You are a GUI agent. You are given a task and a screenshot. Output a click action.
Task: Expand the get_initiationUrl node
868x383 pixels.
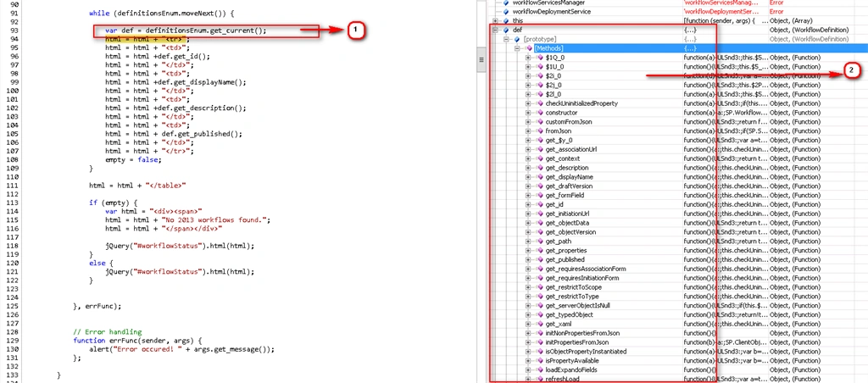528,214
